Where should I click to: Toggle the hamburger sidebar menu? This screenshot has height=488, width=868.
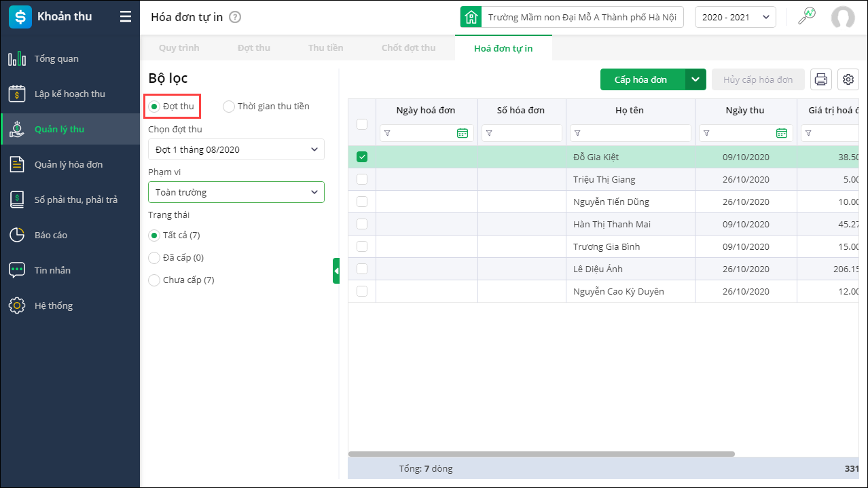[126, 17]
